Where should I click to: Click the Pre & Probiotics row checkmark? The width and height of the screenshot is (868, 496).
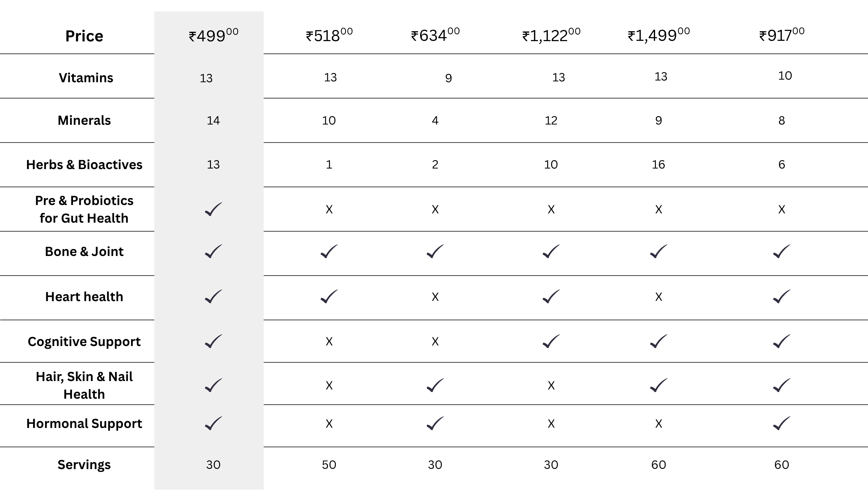pyautogui.click(x=214, y=209)
